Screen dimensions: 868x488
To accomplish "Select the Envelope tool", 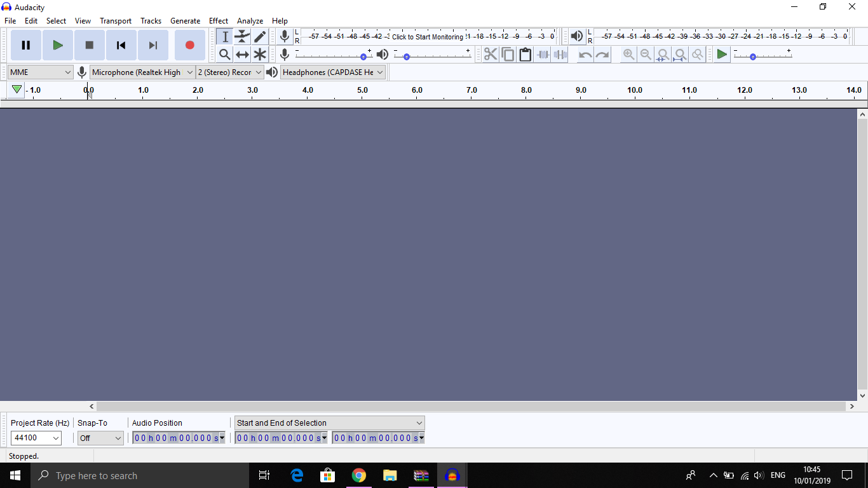I will (242, 37).
